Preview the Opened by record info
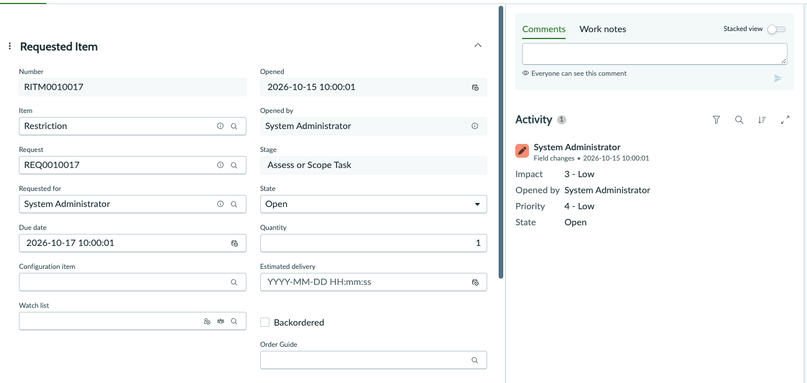This screenshot has height=383, width=807. click(x=475, y=126)
